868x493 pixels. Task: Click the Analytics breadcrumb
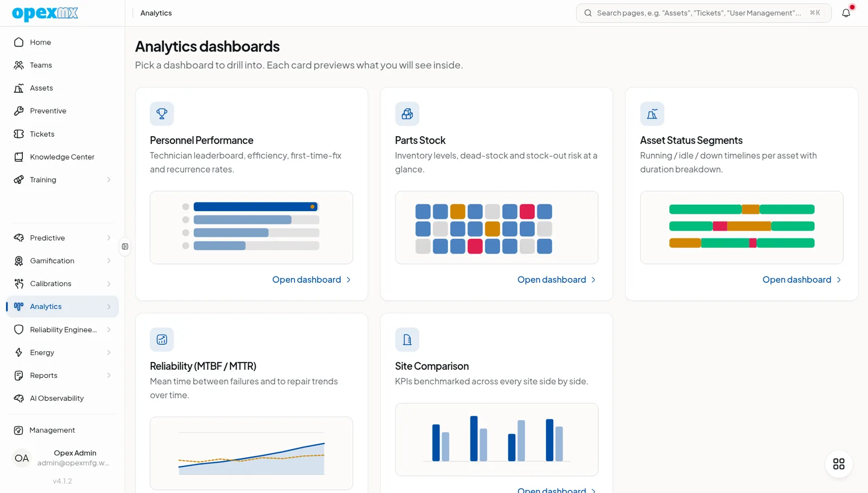pyautogui.click(x=156, y=13)
